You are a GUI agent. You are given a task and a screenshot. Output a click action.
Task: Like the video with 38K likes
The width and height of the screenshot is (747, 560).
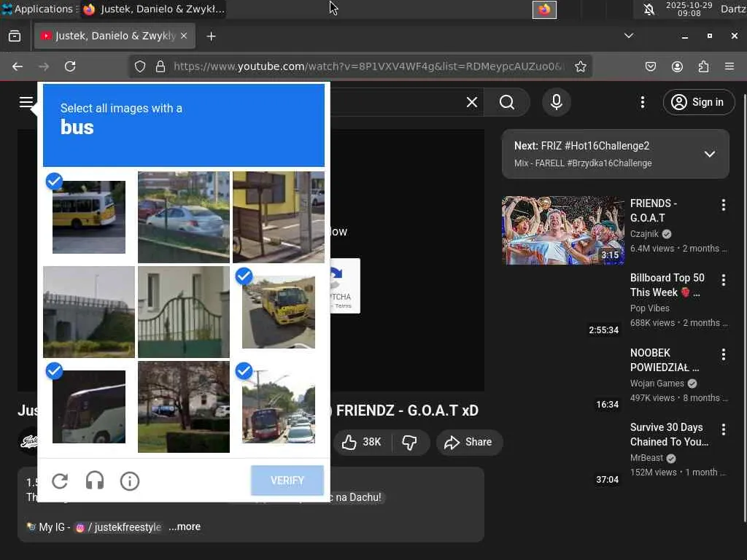[362, 442]
